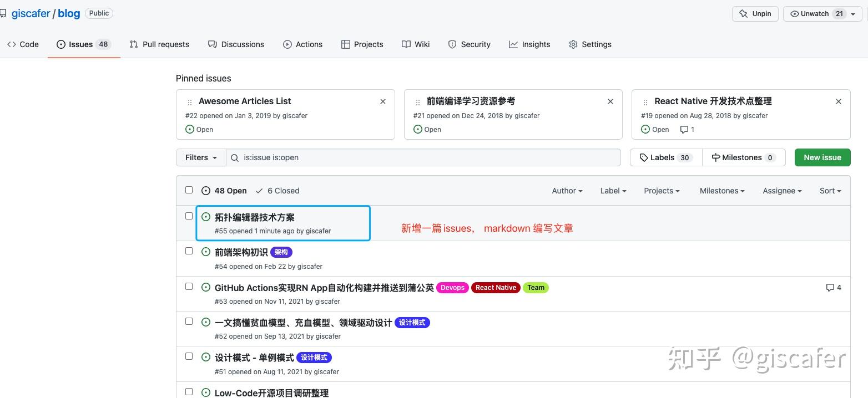Click the issues search input field
The width and height of the screenshot is (868, 398).
pos(423,157)
